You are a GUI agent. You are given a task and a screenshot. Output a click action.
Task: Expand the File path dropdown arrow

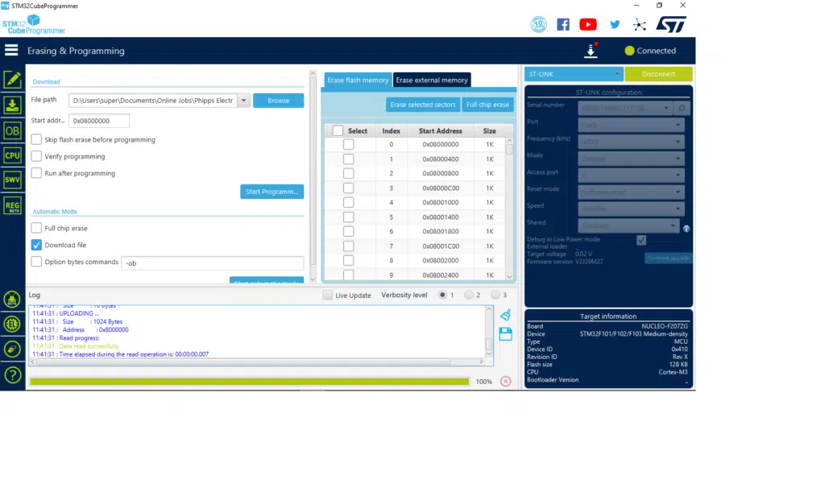coord(243,101)
